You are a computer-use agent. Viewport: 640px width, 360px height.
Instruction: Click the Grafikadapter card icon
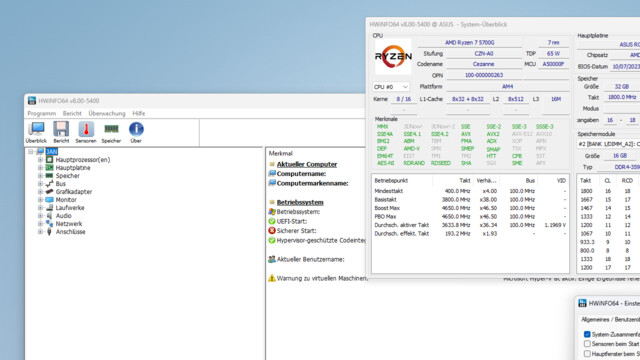coord(49,191)
